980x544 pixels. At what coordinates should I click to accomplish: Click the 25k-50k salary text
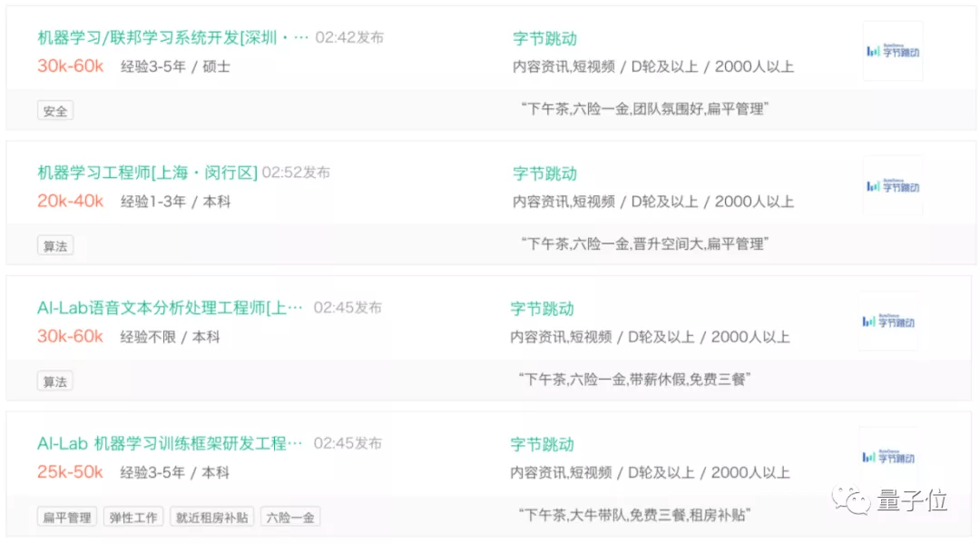pos(69,472)
